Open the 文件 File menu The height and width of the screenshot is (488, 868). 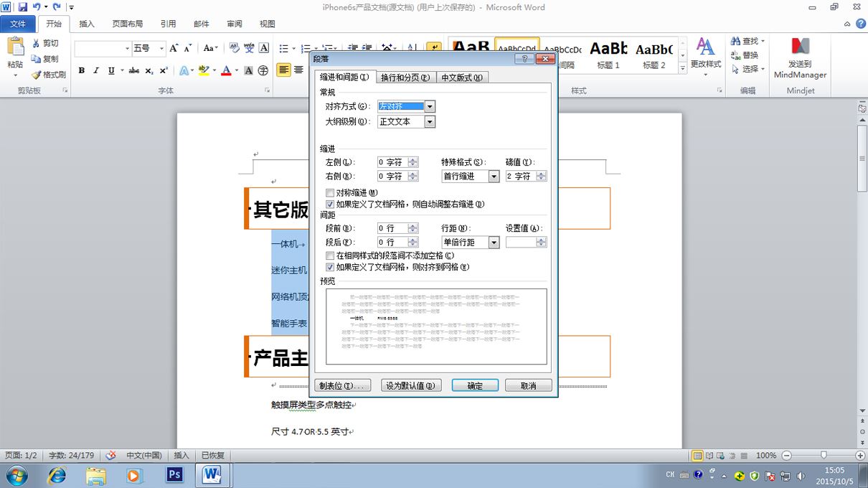[18, 24]
